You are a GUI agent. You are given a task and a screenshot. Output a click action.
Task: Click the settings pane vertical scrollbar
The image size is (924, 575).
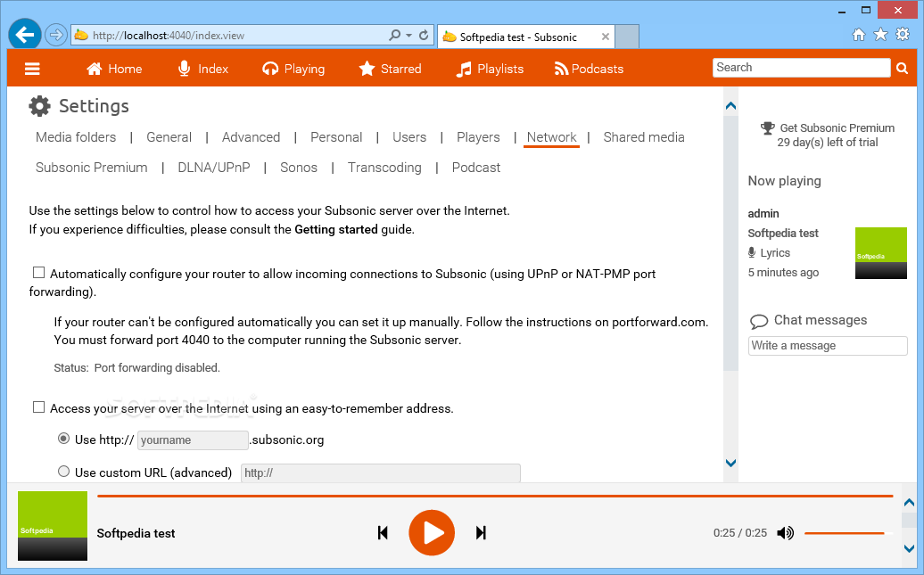(x=730, y=243)
